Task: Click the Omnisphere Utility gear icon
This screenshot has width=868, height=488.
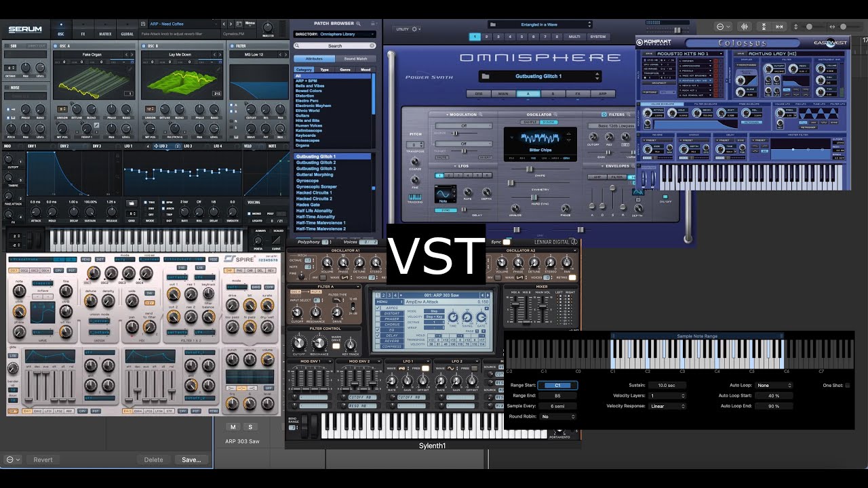Action: pyautogui.click(x=414, y=29)
